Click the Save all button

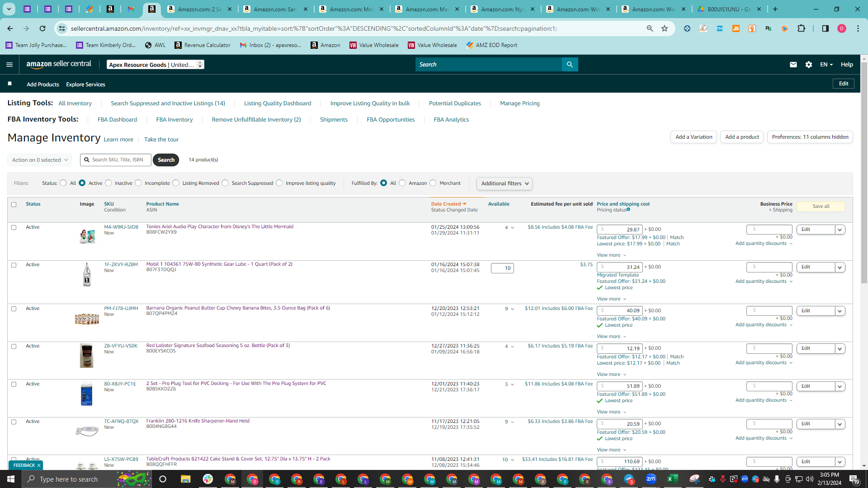821,206
